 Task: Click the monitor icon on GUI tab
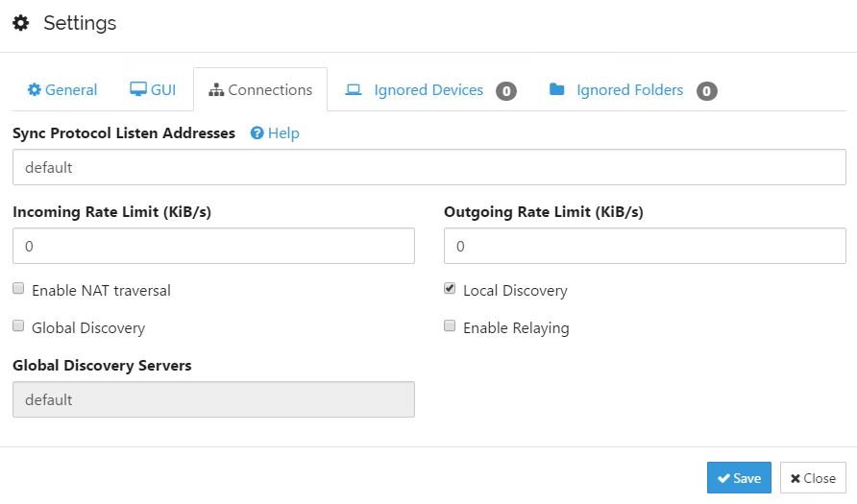(x=137, y=90)
